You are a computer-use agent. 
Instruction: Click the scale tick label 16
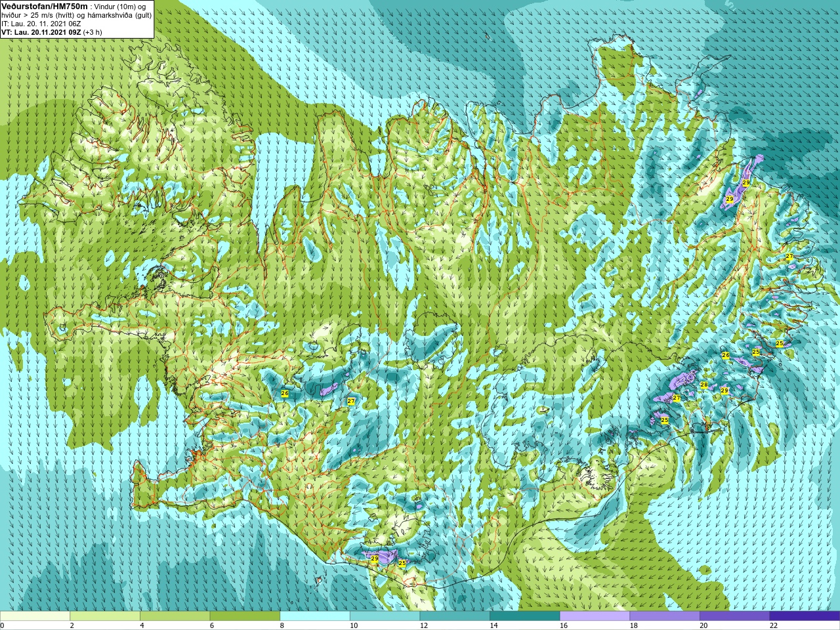click(564, 625)
